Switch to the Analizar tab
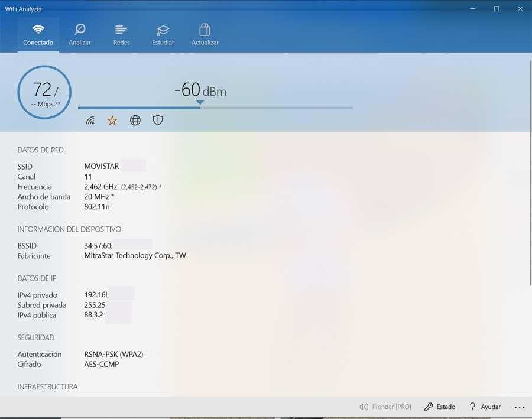The image size is (532, 419). pos(80,35)
